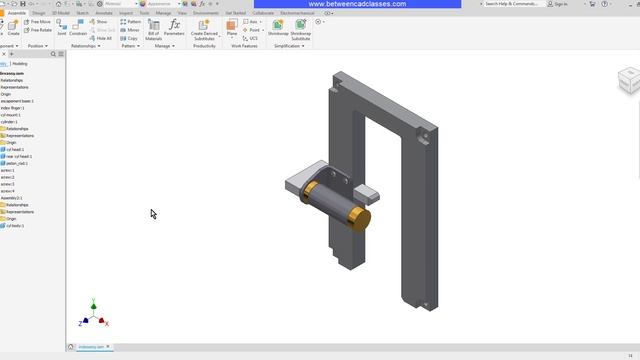640x360 pixels.
Task: Activate the Constrain tool
Action: pos(78,28)
